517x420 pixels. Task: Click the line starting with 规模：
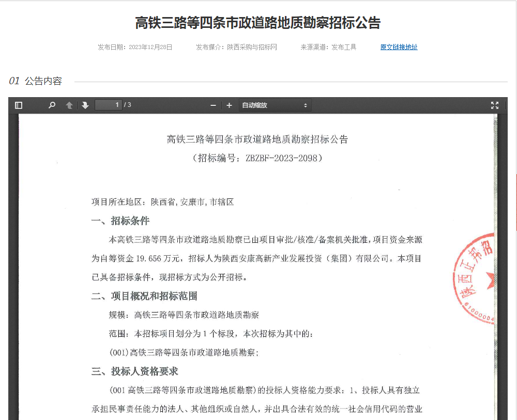pos(184,315)
